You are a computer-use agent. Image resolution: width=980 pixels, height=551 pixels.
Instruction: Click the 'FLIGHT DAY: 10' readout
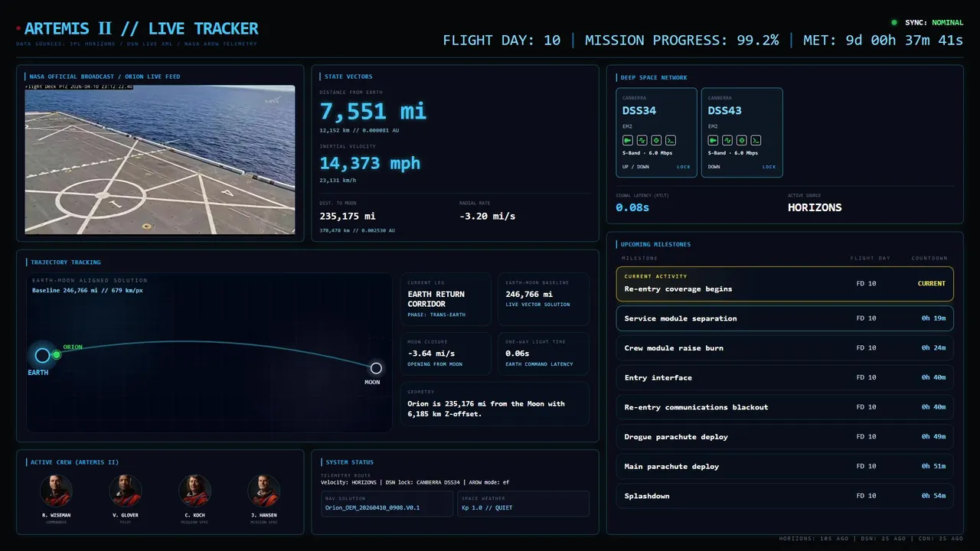(x=502, y=40)
